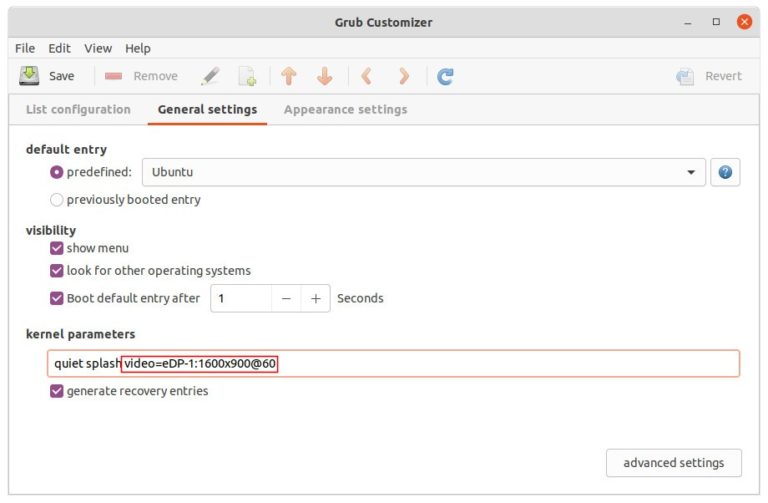Switch to List configuration tab
Image resolution: width=768 pixels, height=503 pixels.
[x=78, y=109]
